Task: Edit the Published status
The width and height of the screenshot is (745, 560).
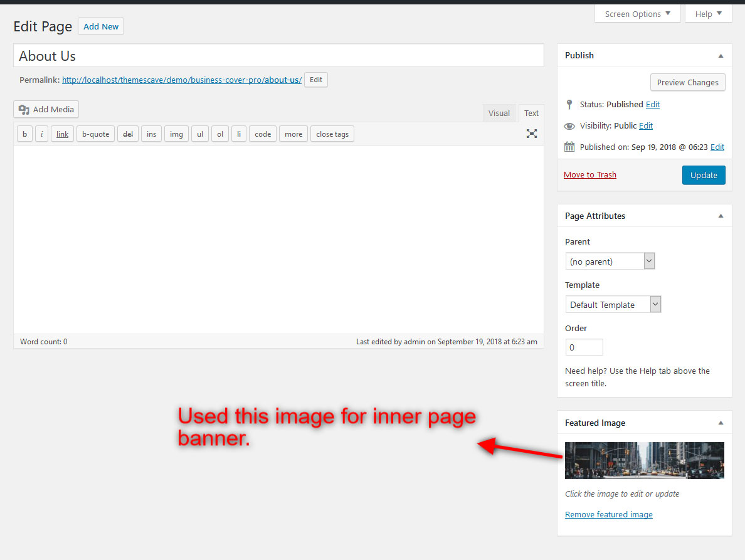Action: click(x=652, y=105)
